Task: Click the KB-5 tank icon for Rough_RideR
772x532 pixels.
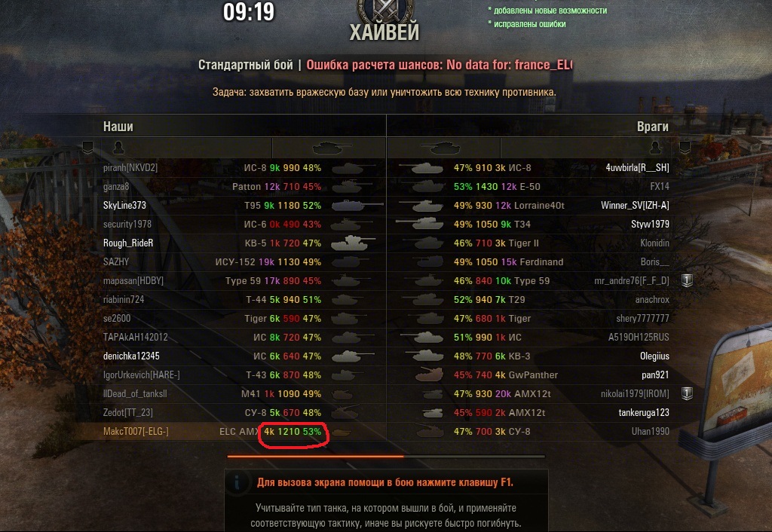Action: [x=353, y=243]
